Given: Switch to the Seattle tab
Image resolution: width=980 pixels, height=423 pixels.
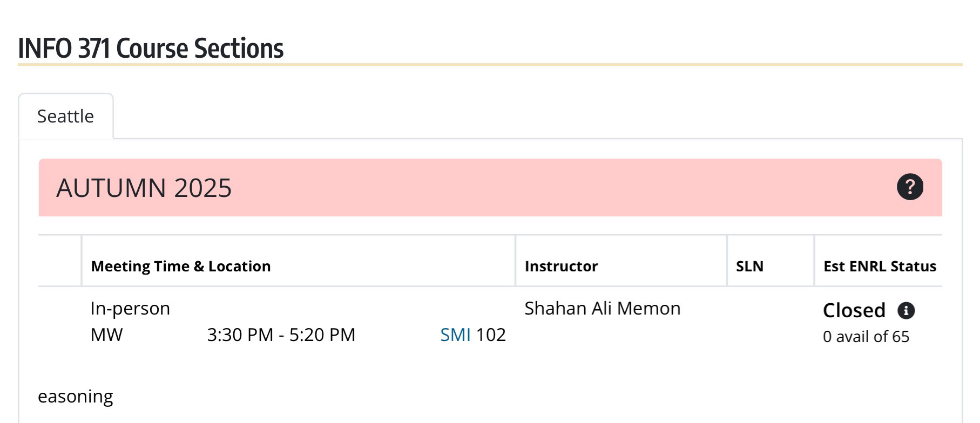Looking at the screenshot, I should point(65,117).
